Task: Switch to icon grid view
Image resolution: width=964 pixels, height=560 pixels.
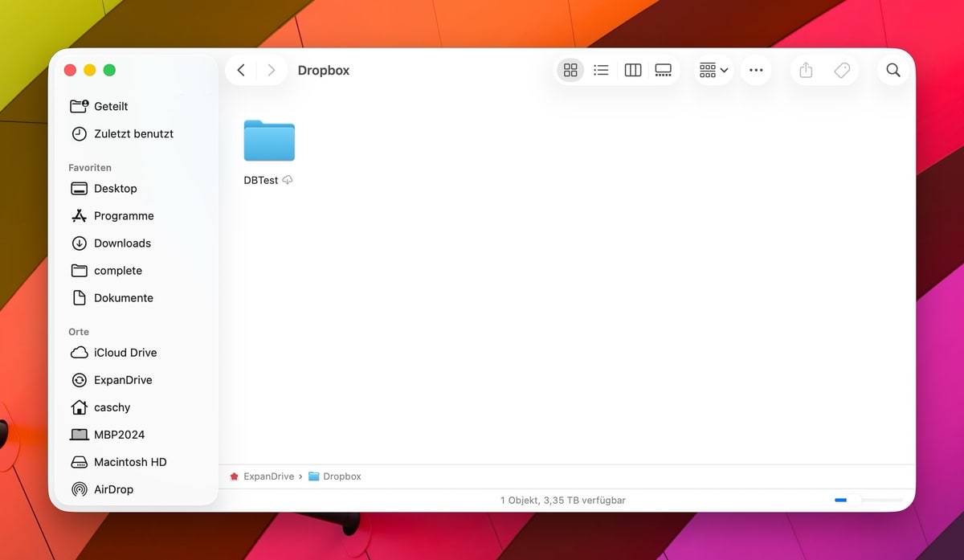Action: (570, 71)
